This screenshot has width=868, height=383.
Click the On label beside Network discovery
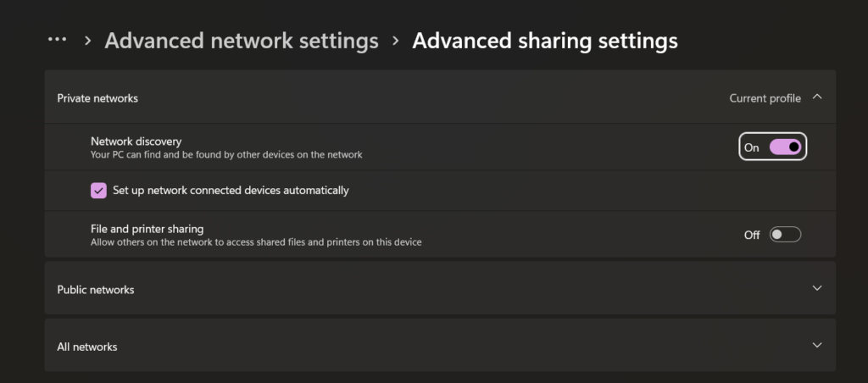pos(751,147)
